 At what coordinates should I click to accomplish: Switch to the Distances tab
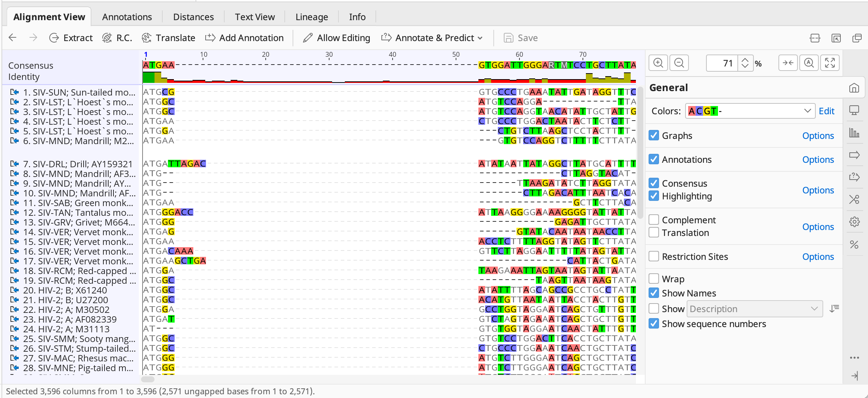click(x=193, y=17)
